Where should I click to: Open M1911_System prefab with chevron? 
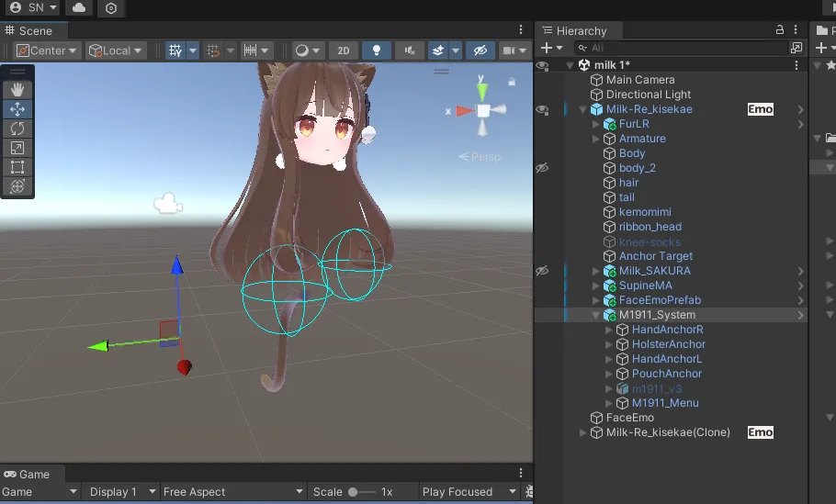point(800,315)
